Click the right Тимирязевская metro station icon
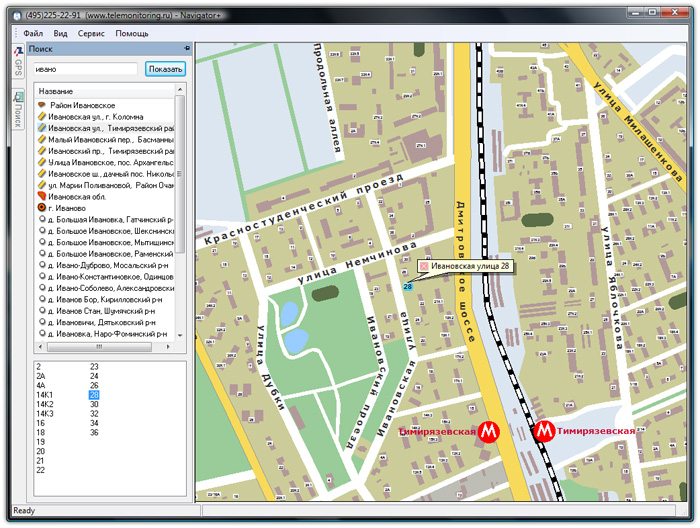700x528 pixels. 544,431
